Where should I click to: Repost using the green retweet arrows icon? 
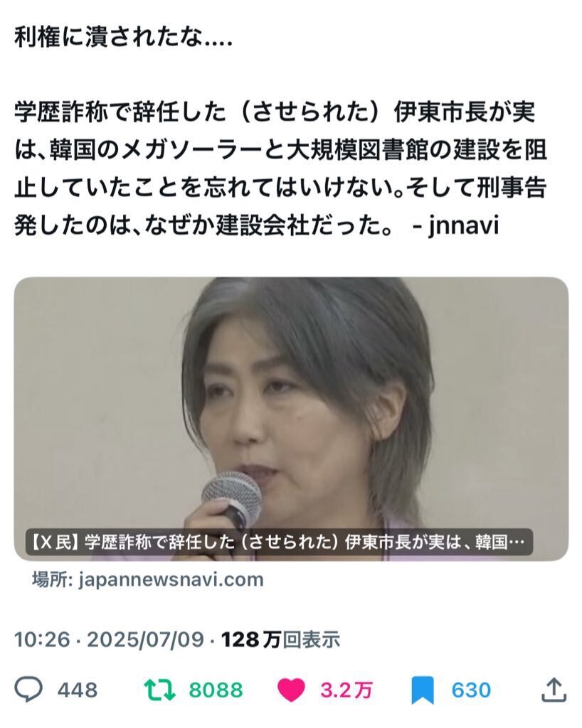click(160, 690)
